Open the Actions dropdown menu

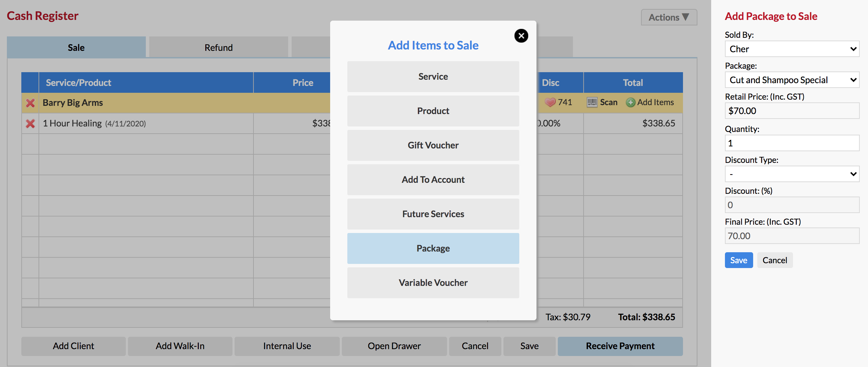coord(669,17)
